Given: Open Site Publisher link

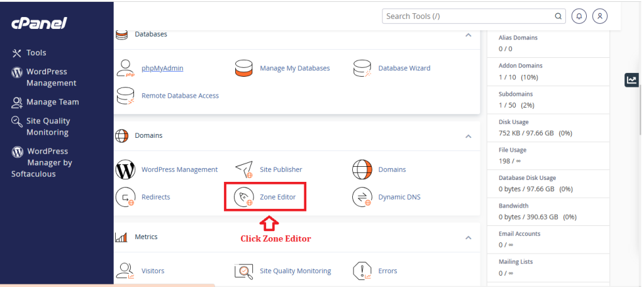Looking at the screenshot, I should tap(281, 169).
